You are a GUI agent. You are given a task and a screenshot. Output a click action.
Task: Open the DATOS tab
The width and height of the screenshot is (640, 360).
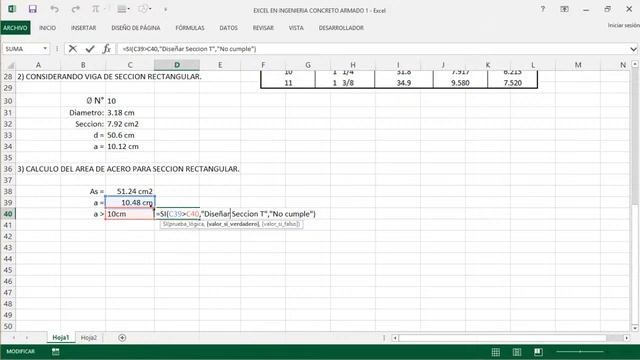click(x=229, y=28)
